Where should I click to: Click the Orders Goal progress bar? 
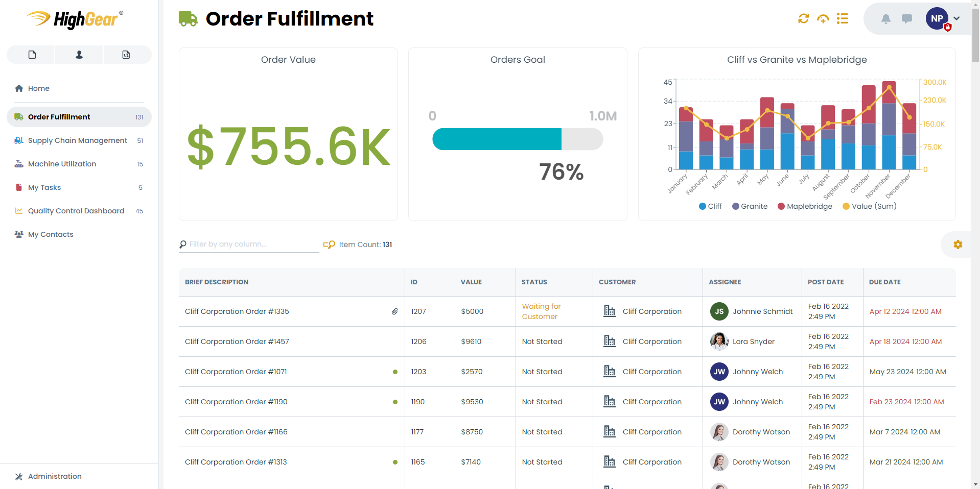point(518,139)
